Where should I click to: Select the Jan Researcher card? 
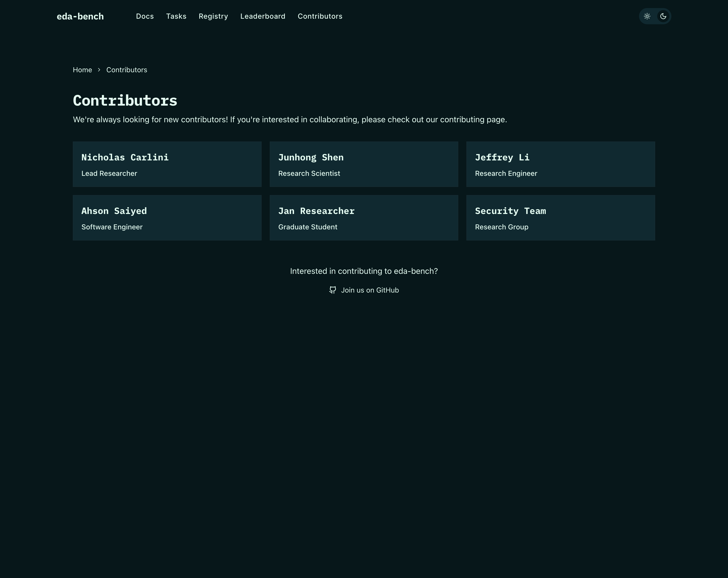(x=364, y=218)
